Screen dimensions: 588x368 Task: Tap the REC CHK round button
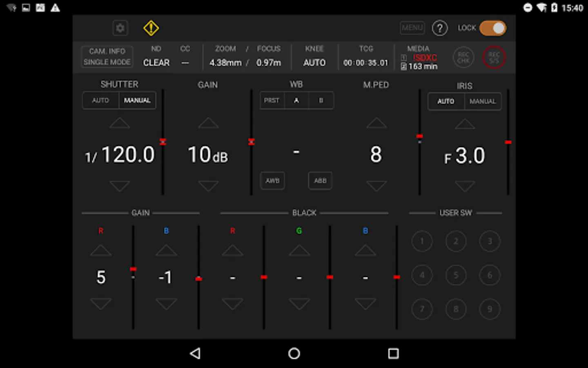point(463,58)
